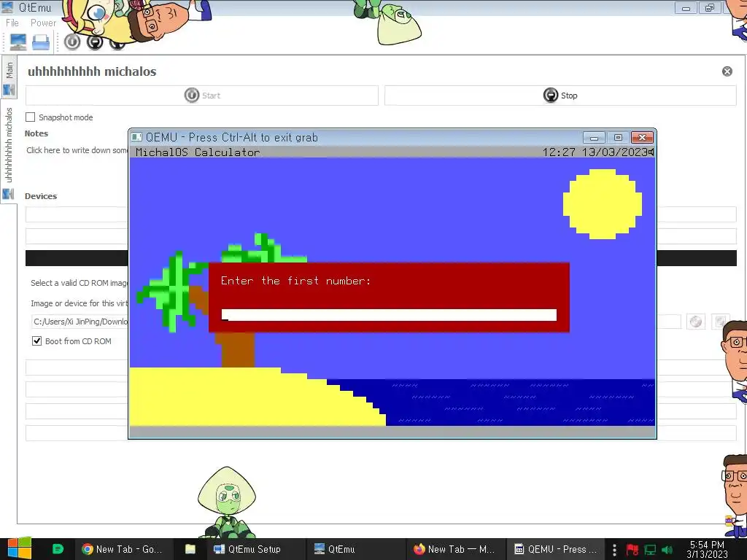This screenshot has height=560, width=747.
Task: Click the green chat app taskbar icon
Action: coord(58,549)
